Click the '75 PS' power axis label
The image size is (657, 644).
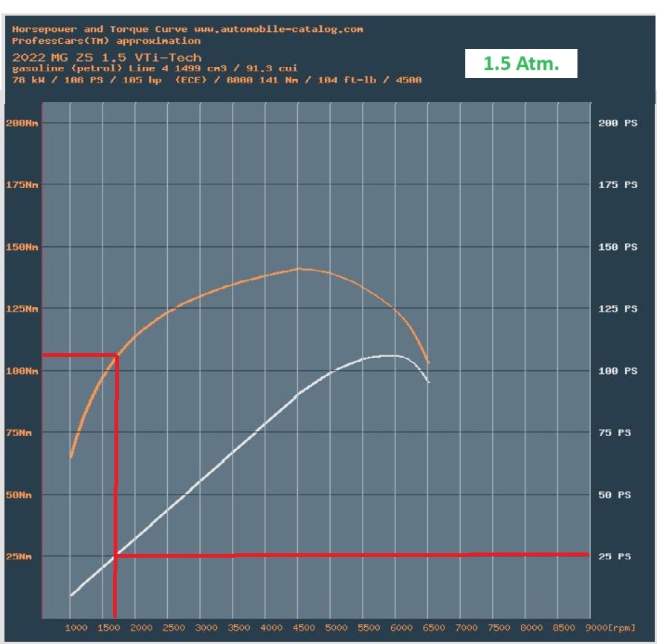point(615,433)
